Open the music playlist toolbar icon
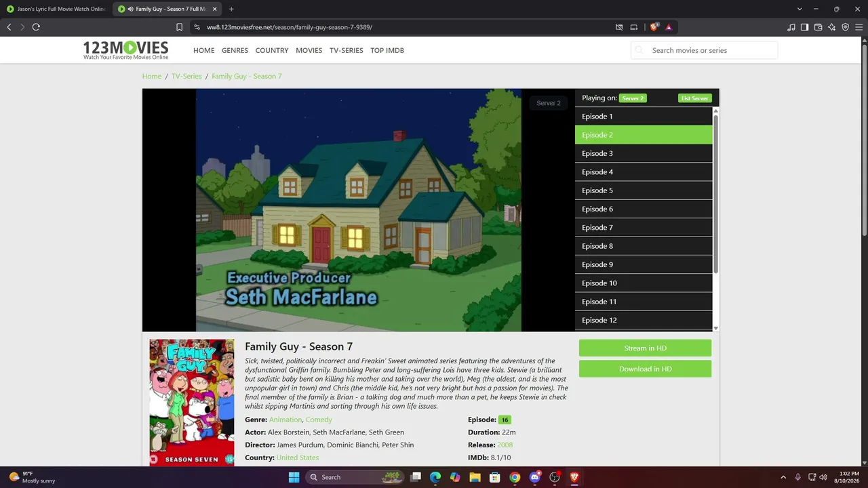Viewport: 868px width, 488px height. 791,27
